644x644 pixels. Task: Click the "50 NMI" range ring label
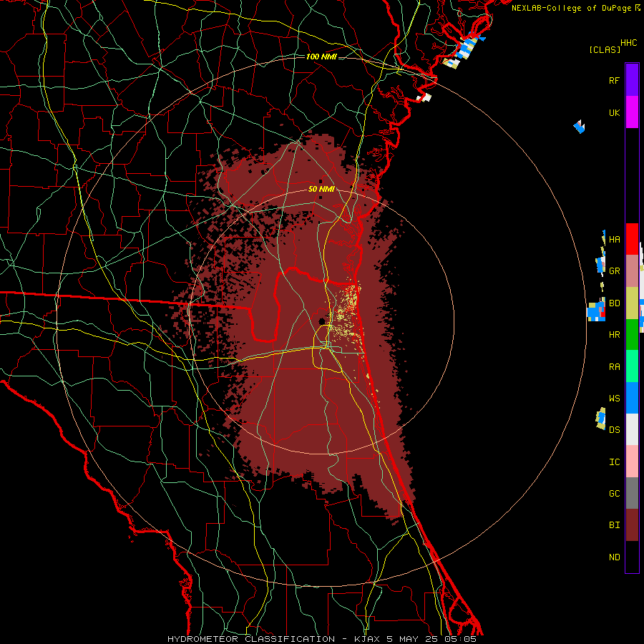point(321,189)
